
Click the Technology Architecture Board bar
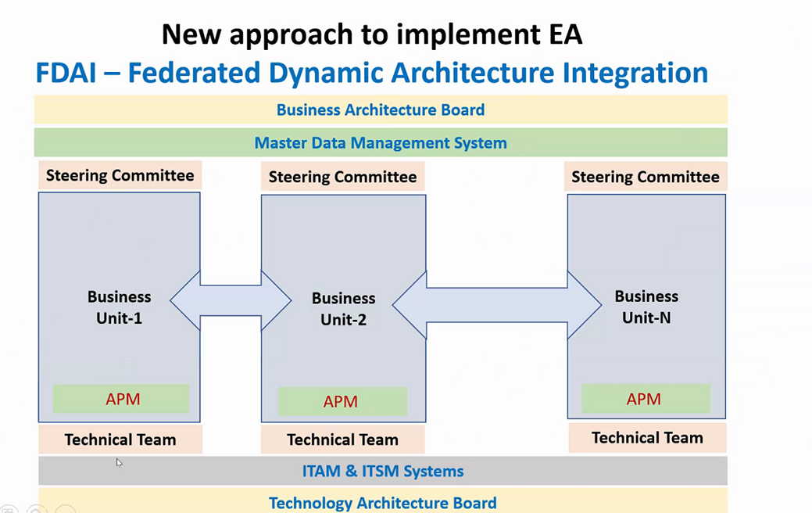tap(383, 500)
